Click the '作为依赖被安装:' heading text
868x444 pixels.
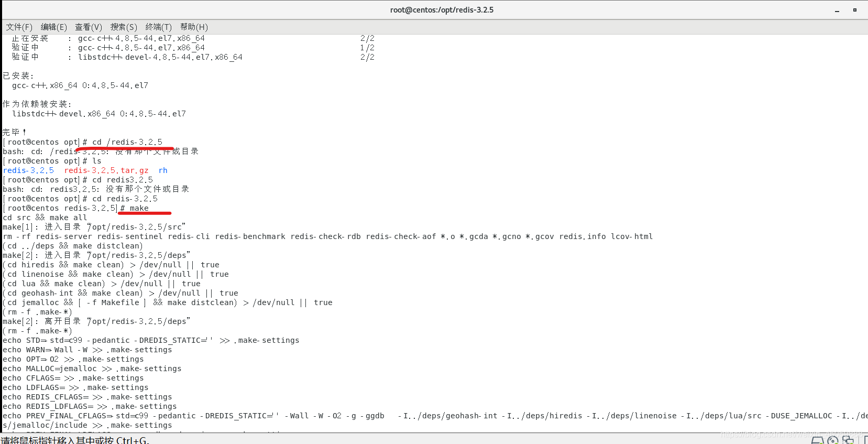[x=37, y=104]
